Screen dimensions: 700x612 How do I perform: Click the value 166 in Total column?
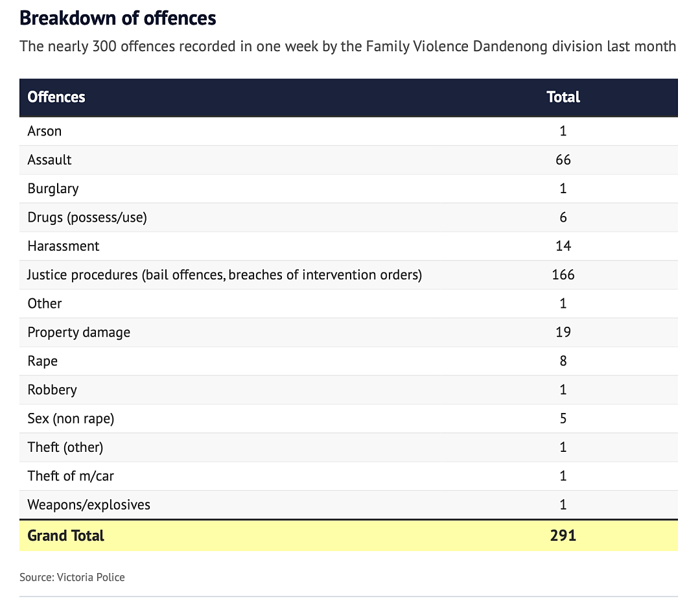click(x=563, y=274)
